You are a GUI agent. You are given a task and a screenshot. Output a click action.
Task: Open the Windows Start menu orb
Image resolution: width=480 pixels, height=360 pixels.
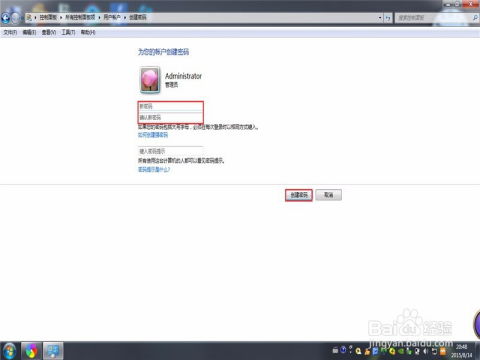click(x=9, y=351)
